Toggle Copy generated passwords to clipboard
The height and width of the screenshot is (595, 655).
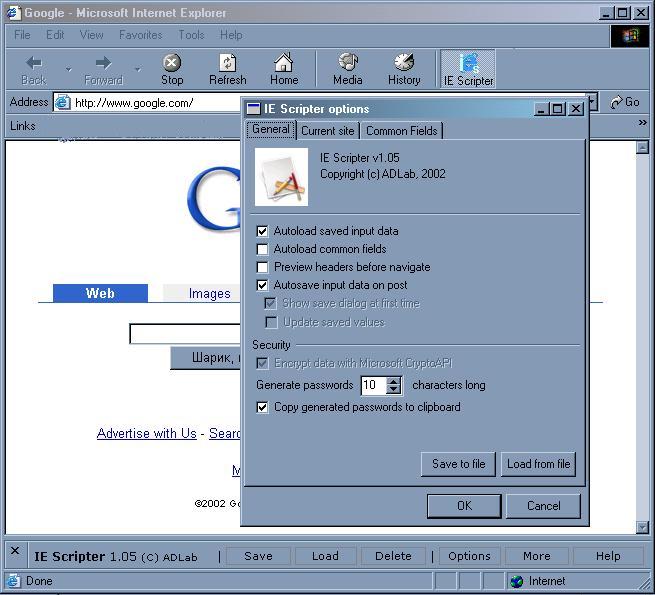262,407
